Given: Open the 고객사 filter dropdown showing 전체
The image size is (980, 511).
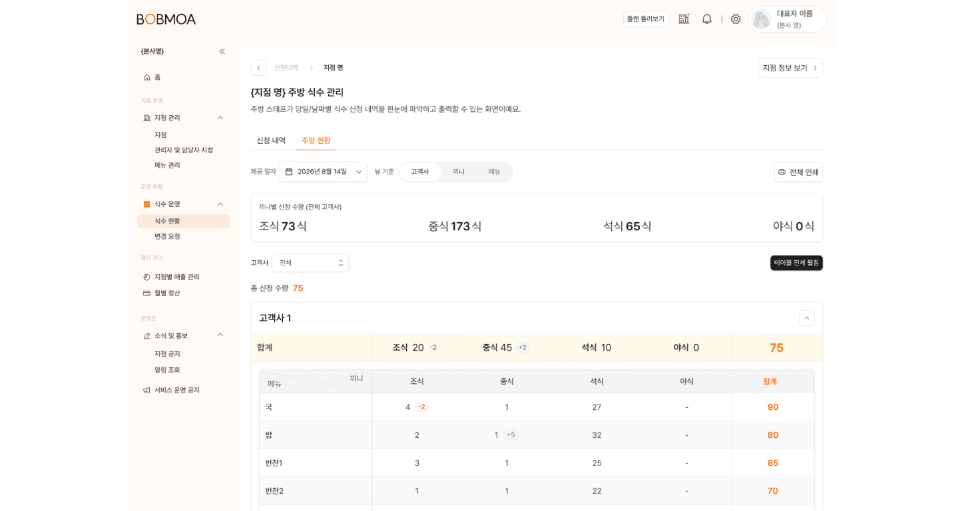Looking at the screenshot, I should 310,263.
